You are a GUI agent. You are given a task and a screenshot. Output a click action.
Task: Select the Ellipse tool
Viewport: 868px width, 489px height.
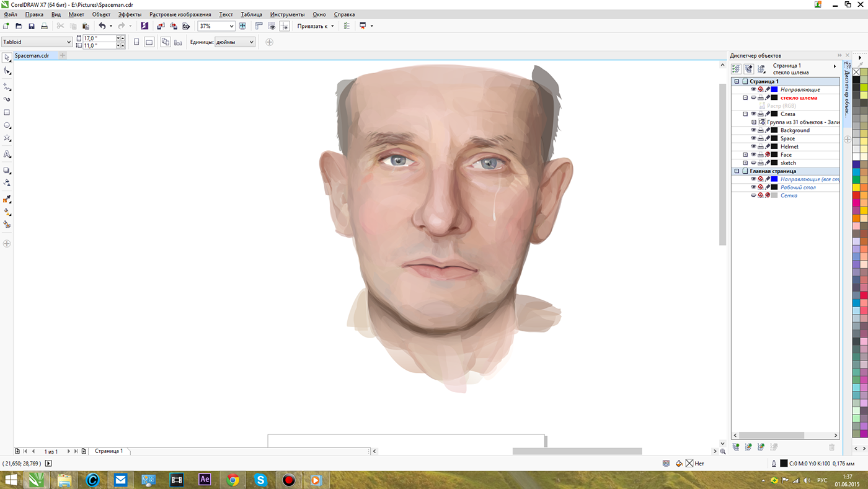7,125
